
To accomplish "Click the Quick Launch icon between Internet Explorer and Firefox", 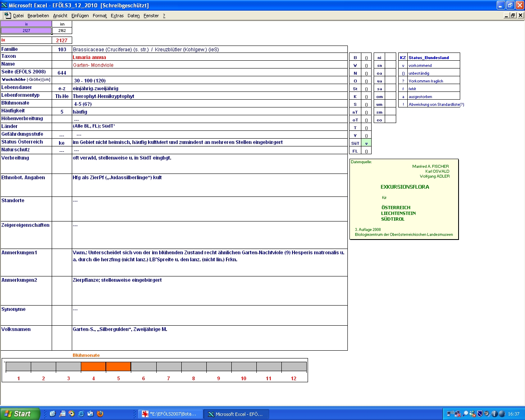I will click(x=90, y=414).
